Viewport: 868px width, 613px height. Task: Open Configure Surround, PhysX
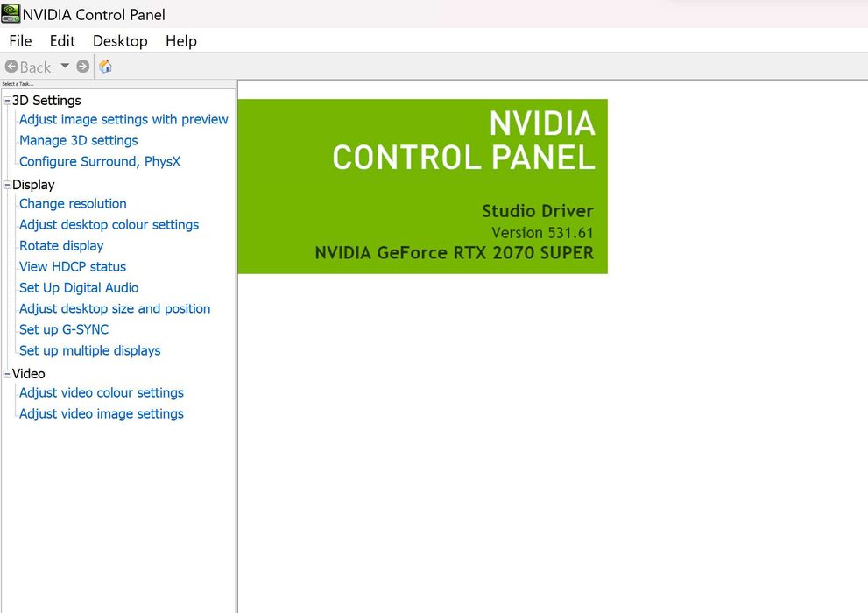(100, 161)
